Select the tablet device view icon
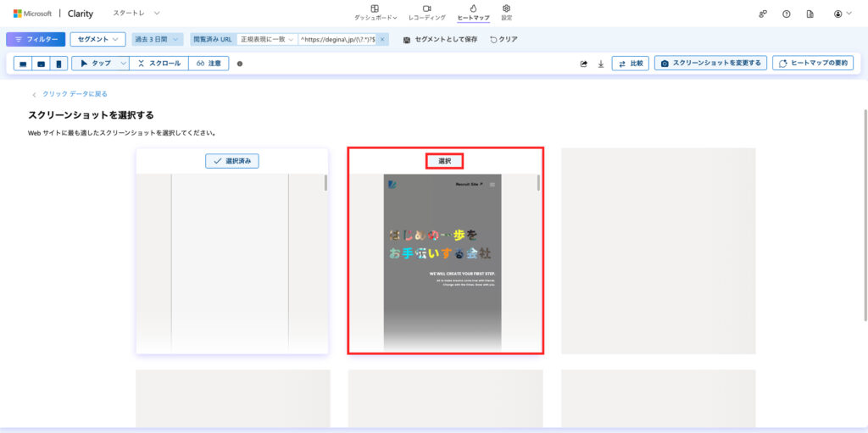 pos(41,64)
